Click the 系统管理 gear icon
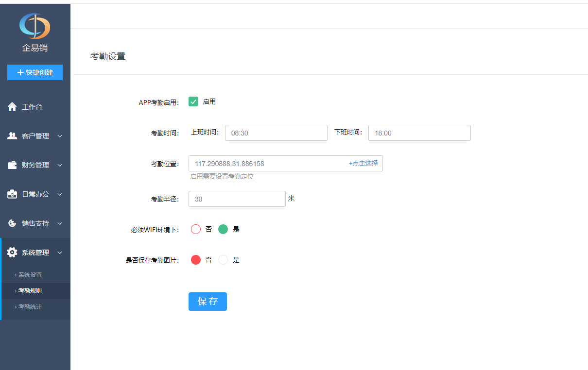This screenshot has height=370, width=588. 12,252
